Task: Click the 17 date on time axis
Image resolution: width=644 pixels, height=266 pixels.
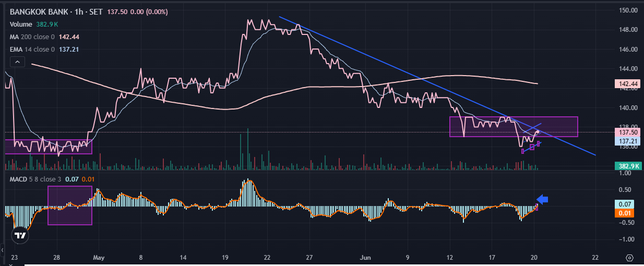Action: (x=492, y=258)
